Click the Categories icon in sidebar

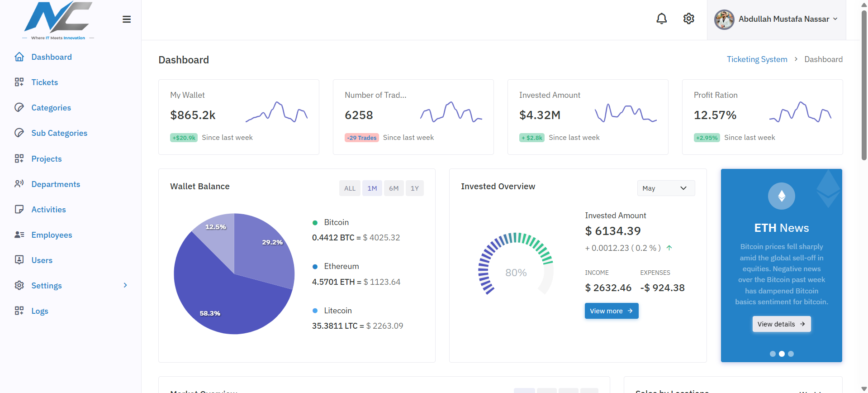[x=19, y=107]
